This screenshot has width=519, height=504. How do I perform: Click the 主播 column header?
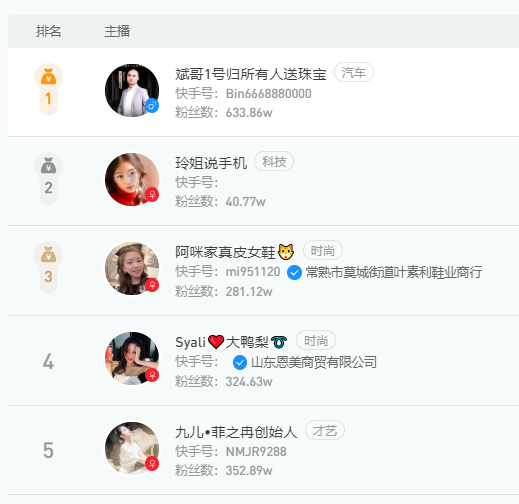[x=117, y=31]
